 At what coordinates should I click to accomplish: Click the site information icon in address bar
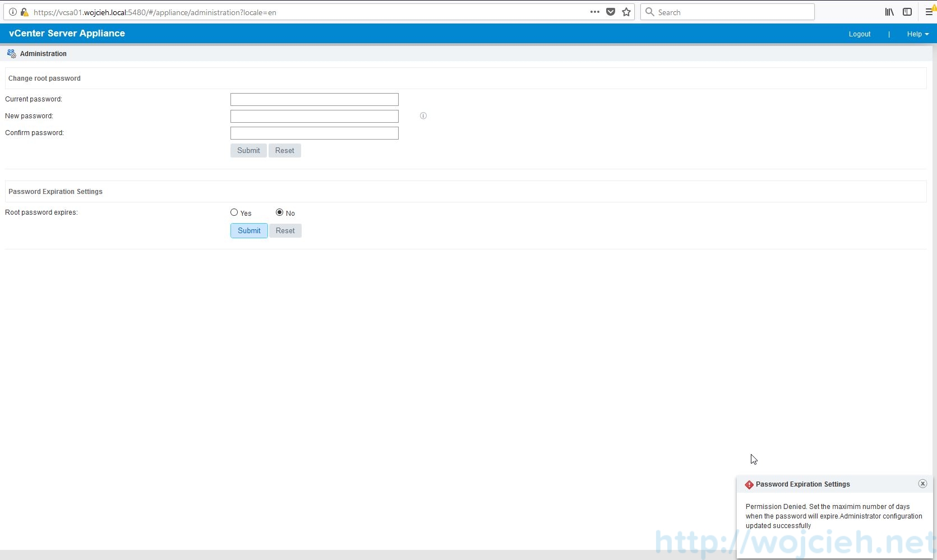coord(13,12)
